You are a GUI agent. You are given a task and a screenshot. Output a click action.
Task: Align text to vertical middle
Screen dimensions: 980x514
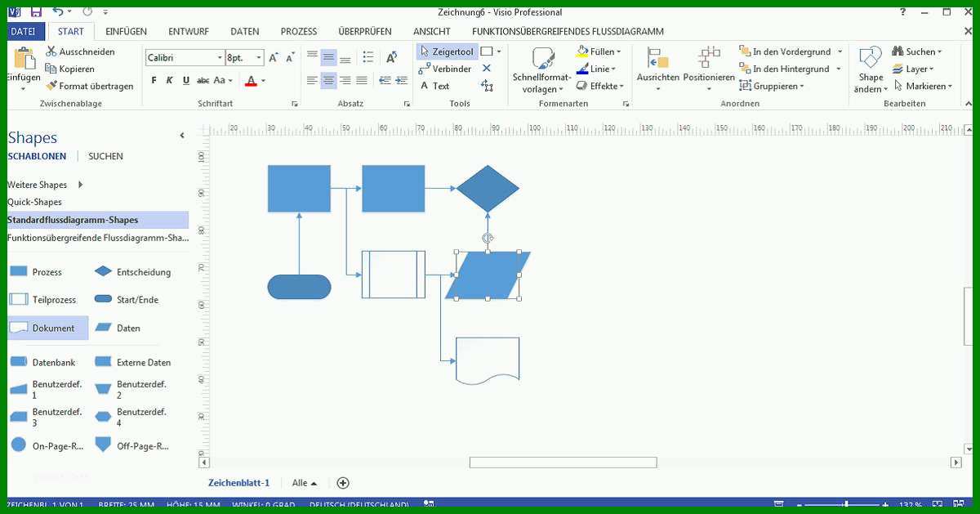[328, 56]
